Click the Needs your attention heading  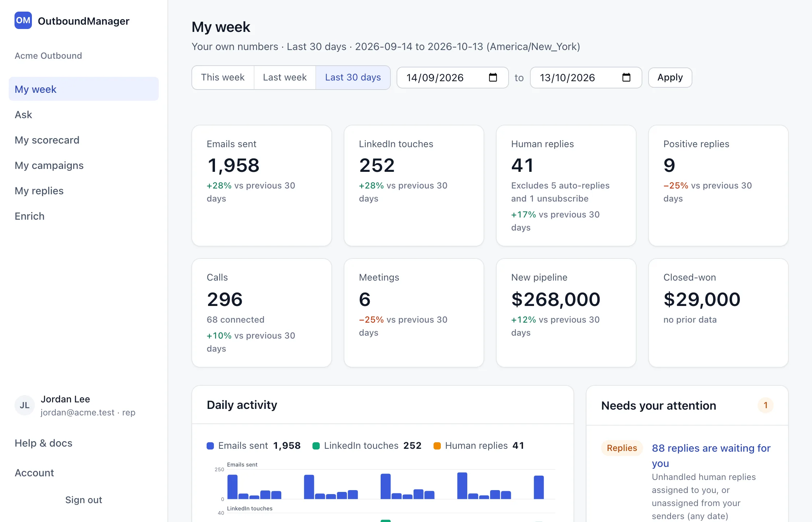tap(659, 405)
